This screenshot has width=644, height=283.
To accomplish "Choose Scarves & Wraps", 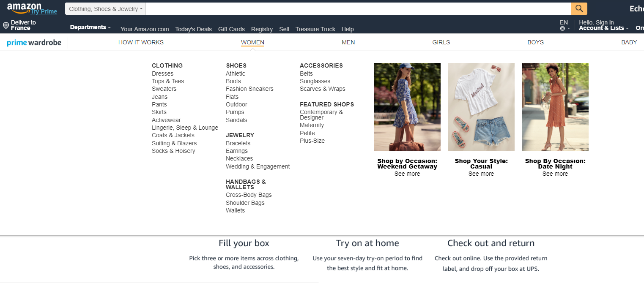I will click(323, 89).
